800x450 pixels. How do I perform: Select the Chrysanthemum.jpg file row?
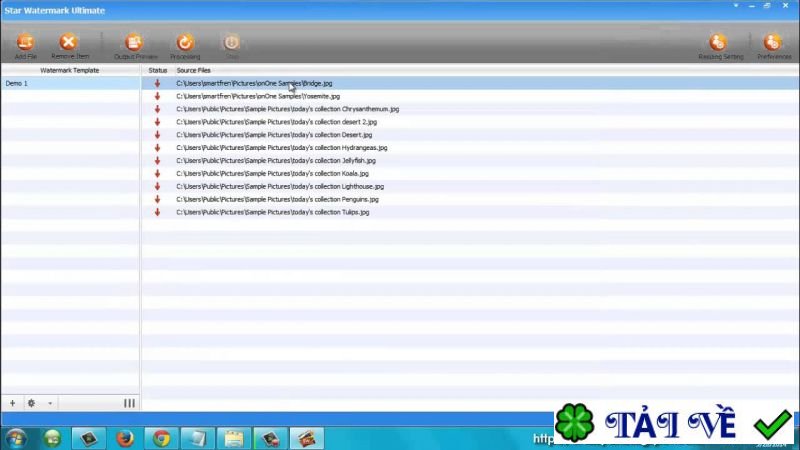coord(470,109)
